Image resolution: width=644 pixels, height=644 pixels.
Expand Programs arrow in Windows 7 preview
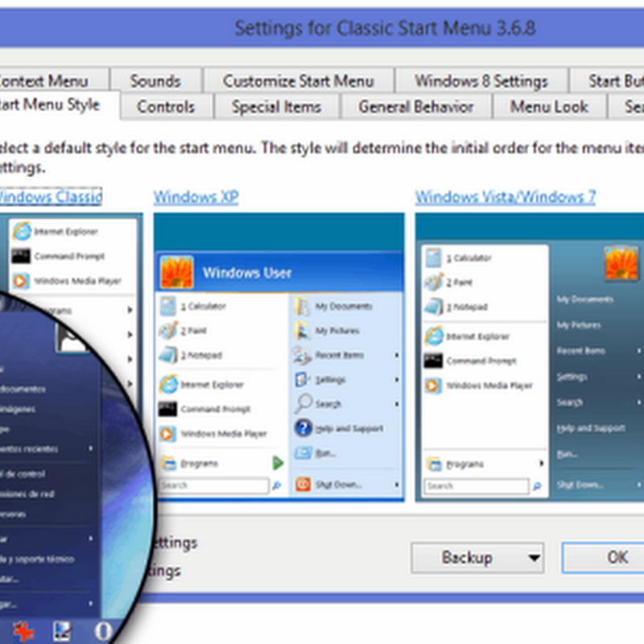pos(542,464)
